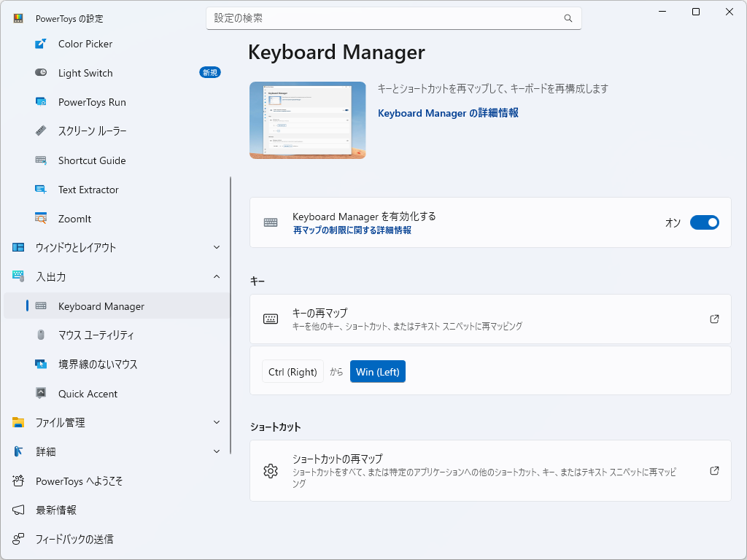Select the スクリーン ルーラー pencil icon
747x560 pixels.
(42, 131)
